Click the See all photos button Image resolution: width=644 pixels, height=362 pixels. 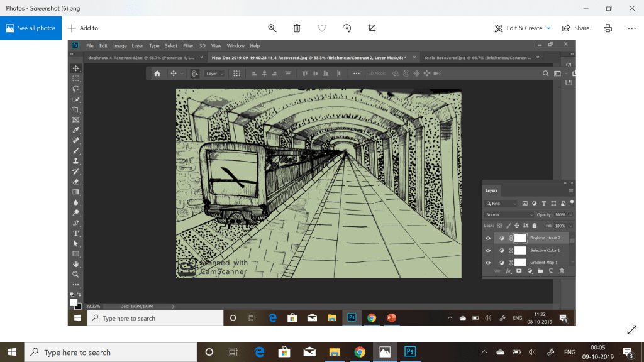31,28
